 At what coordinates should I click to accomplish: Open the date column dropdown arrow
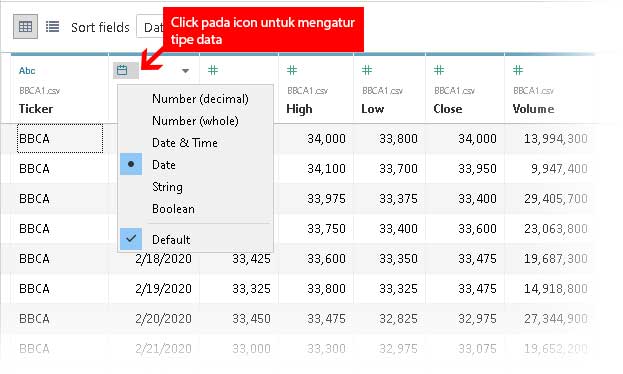pyautogui.click(x=185, y=71)
